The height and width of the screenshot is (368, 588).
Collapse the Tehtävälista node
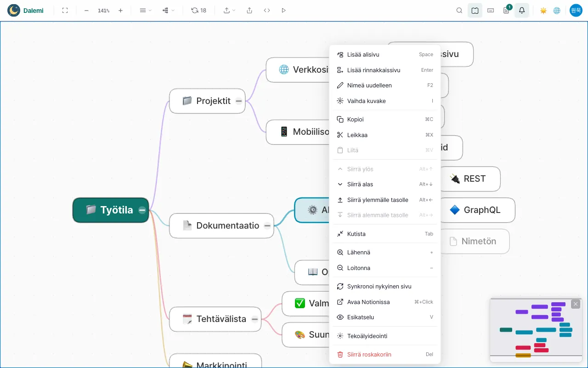tap(254, 319)
